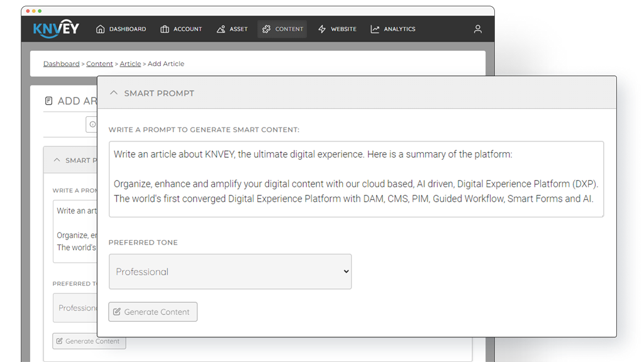
Task: Click the Website lightning bolt icon
Action: 322,29
